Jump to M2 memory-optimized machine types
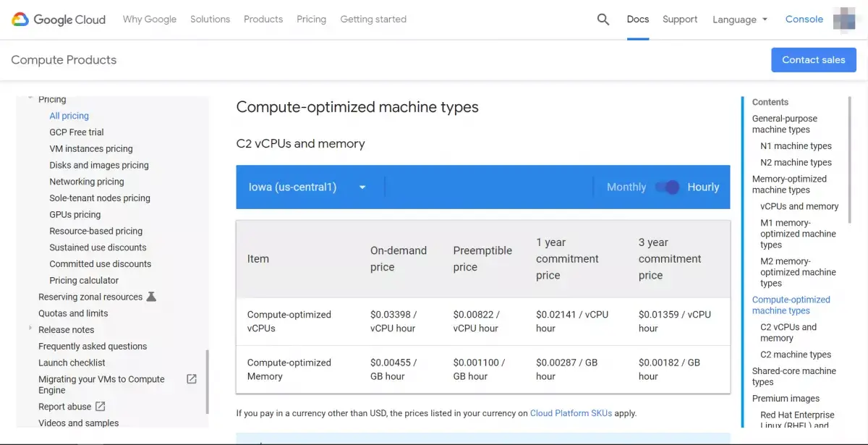 pyautogui.click(x=798, y=272)
